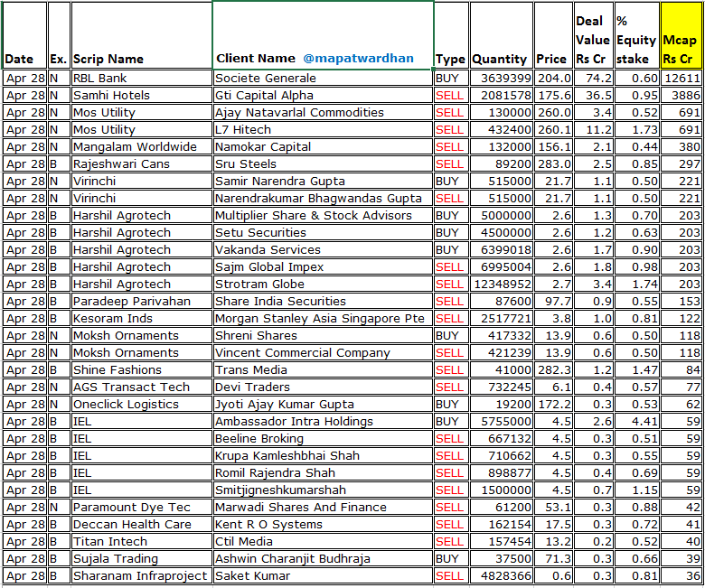Select the 'Samhi Hotels' cell

pyautogui.click(x=141, y=95)
